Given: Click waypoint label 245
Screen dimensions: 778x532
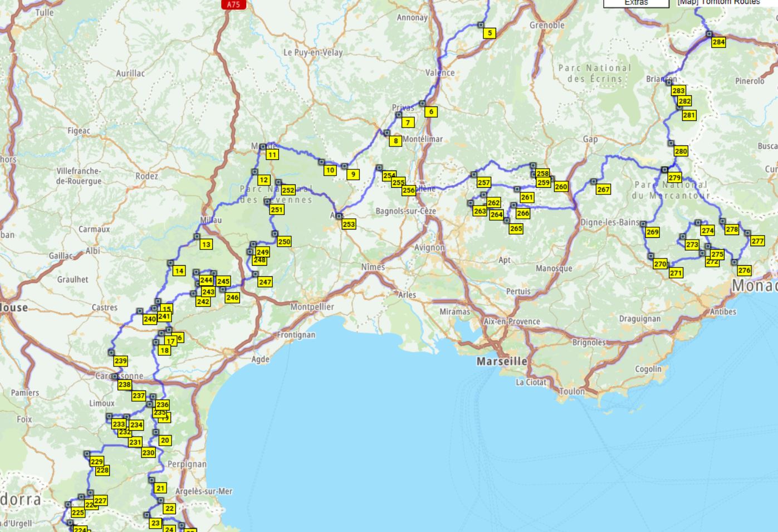Looking at the screenshot, I should coord(223,281).
